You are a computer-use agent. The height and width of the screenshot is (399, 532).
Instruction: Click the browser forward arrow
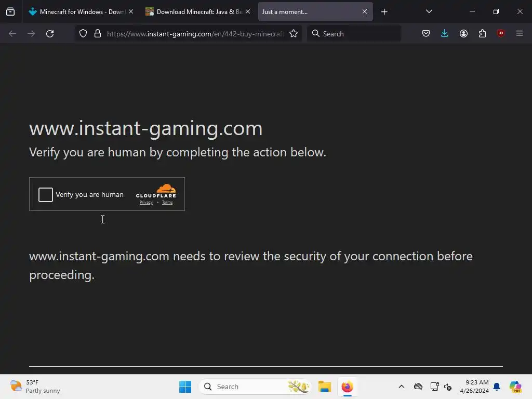coord(31,34)
